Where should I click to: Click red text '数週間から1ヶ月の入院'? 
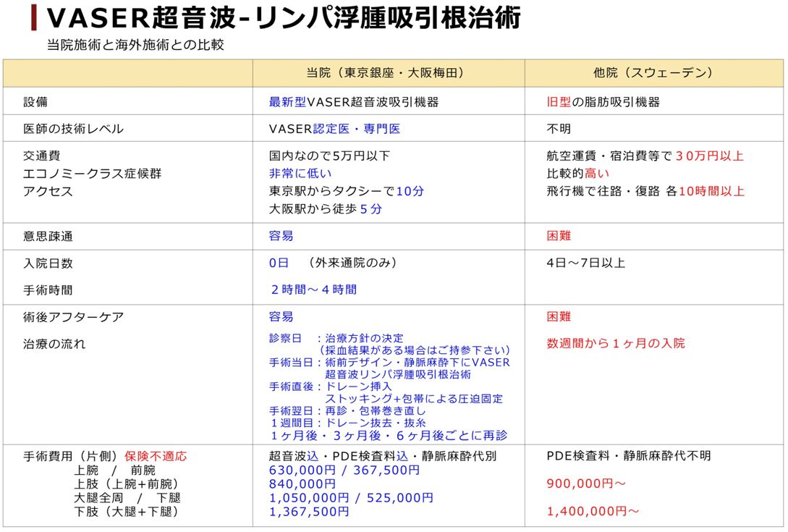616,343
